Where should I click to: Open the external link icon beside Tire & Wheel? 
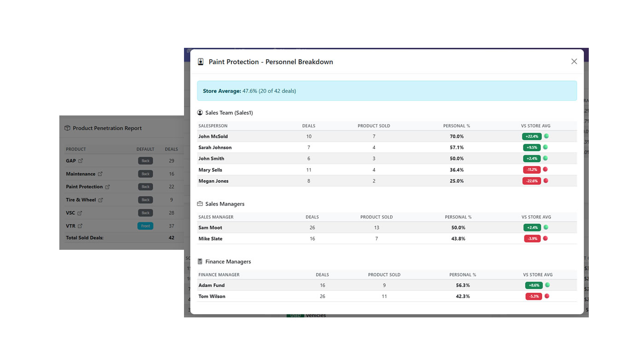101,200
